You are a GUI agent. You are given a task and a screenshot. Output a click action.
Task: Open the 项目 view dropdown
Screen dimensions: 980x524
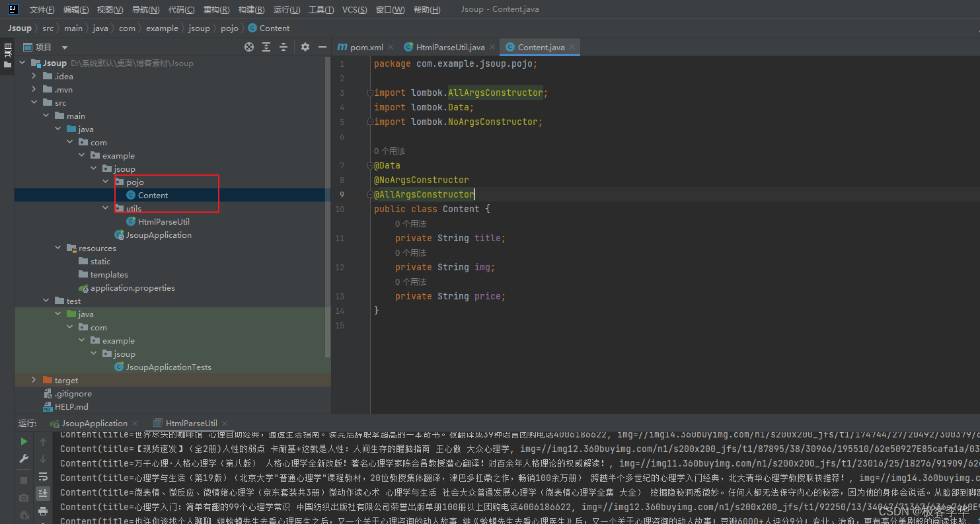[x=64, y=48]
